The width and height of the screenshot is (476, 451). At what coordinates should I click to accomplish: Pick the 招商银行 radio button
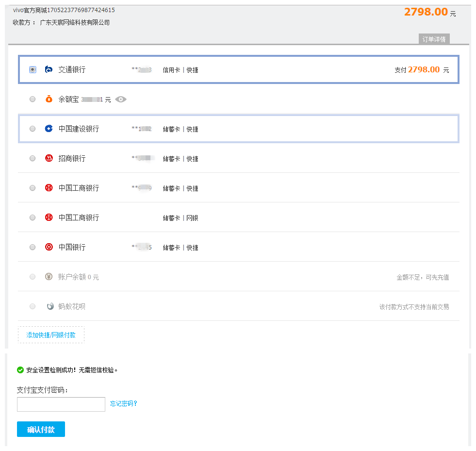coord(33,158)
